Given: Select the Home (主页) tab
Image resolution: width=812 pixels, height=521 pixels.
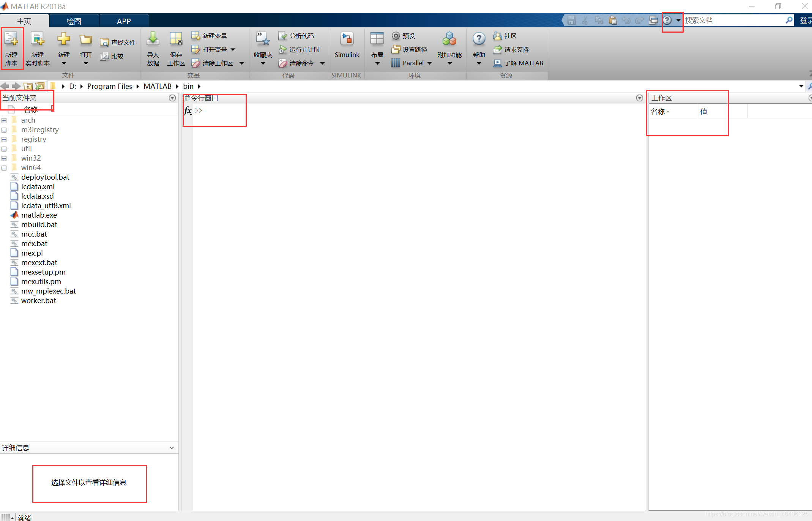Looking at the screenshot, I should [24, 21].
